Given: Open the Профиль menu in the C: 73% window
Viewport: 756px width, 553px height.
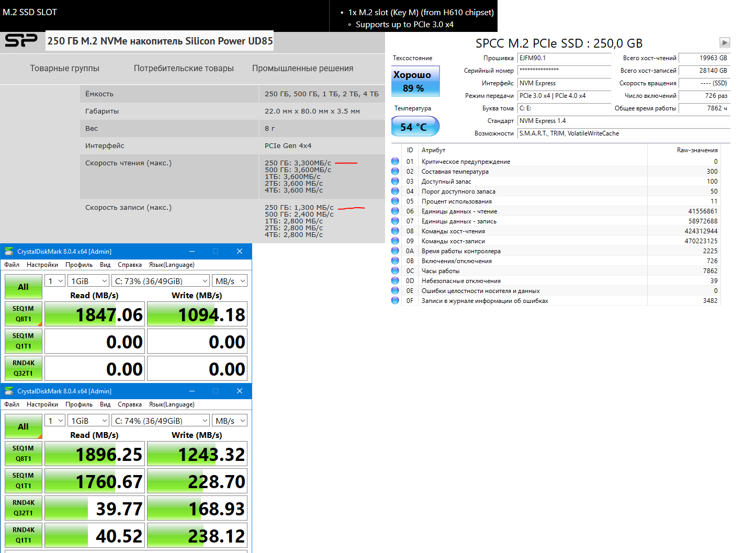Looking at the screenshot, I should (x=79, y=265).
